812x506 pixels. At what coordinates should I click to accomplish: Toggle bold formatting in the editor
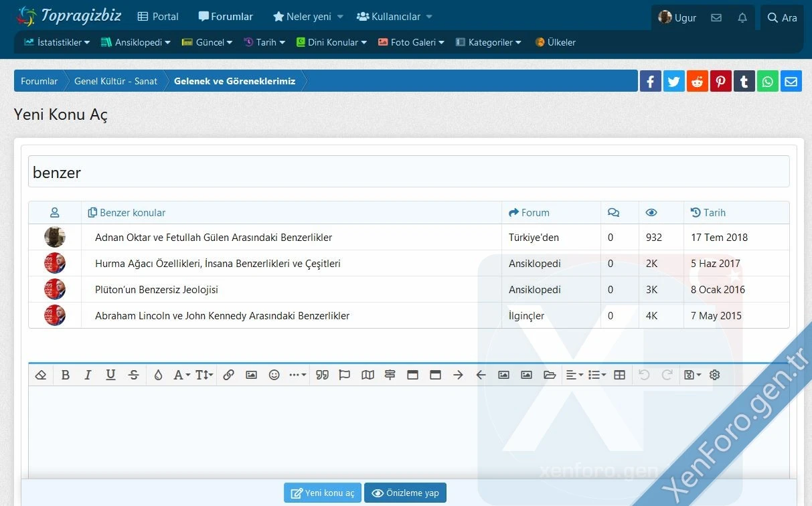[65, 375]
